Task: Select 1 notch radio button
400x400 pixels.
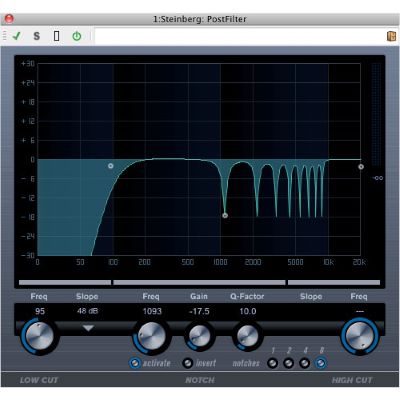Action: [x=273, y=363]
